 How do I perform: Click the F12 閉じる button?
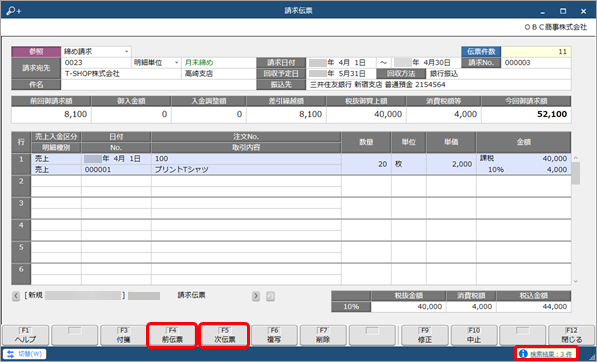point(571,335)
